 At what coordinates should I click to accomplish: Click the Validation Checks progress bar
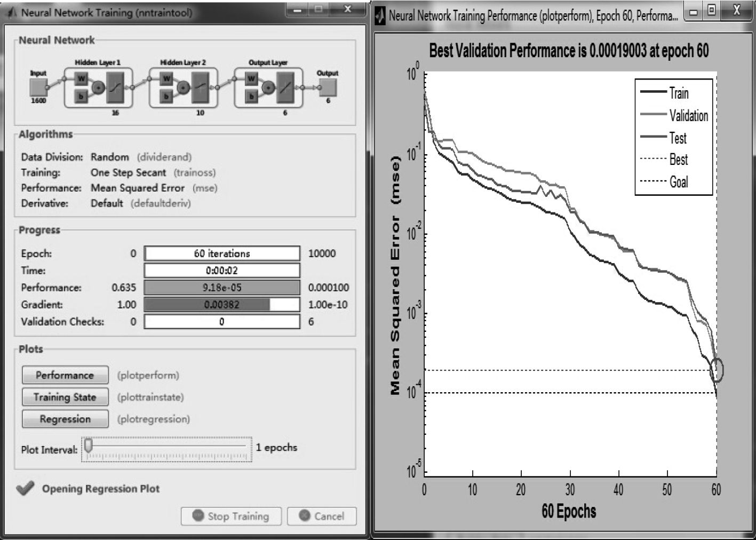pos(222,322)
